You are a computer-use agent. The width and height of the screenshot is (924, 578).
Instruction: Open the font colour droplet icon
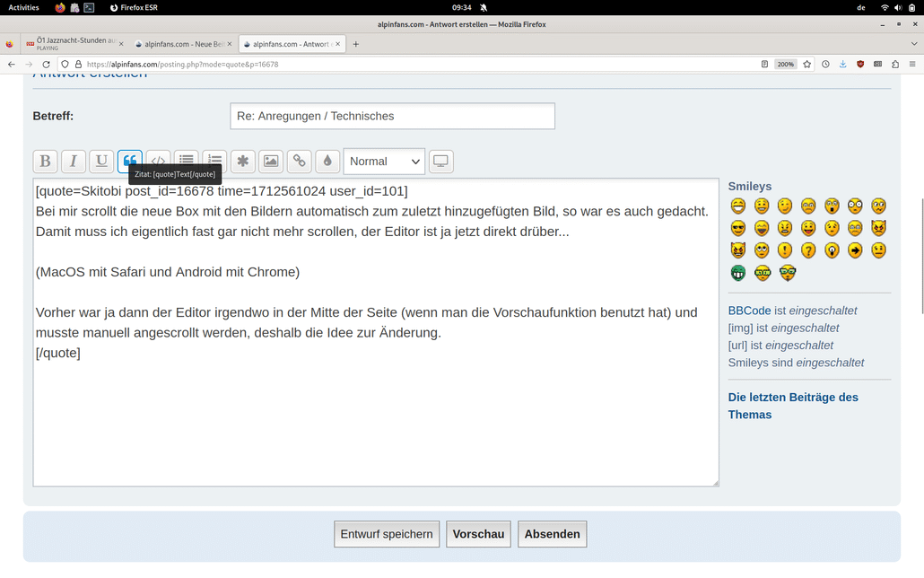click(x=327, y=161)
